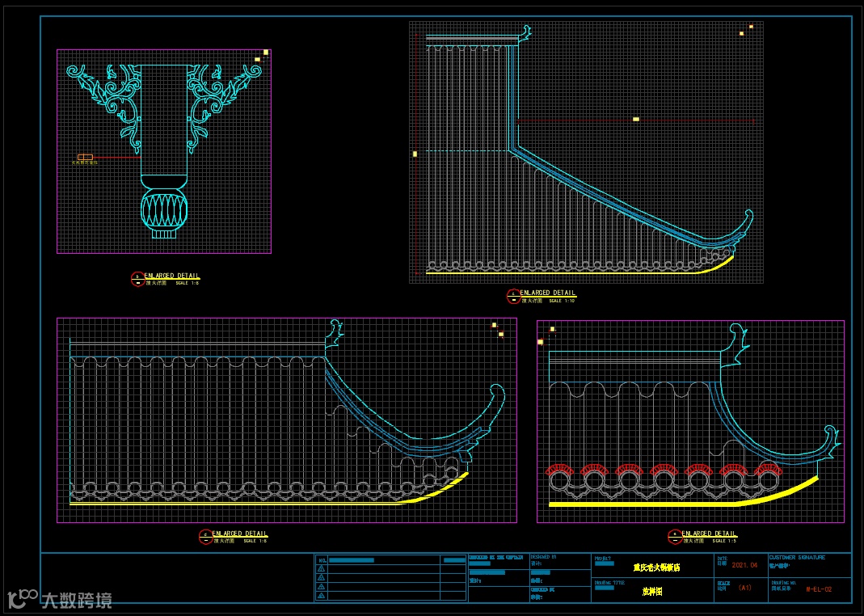Click the DESIGNED BY label in title block
Viewport: 864px width, 616px height.
coord(543,557)
